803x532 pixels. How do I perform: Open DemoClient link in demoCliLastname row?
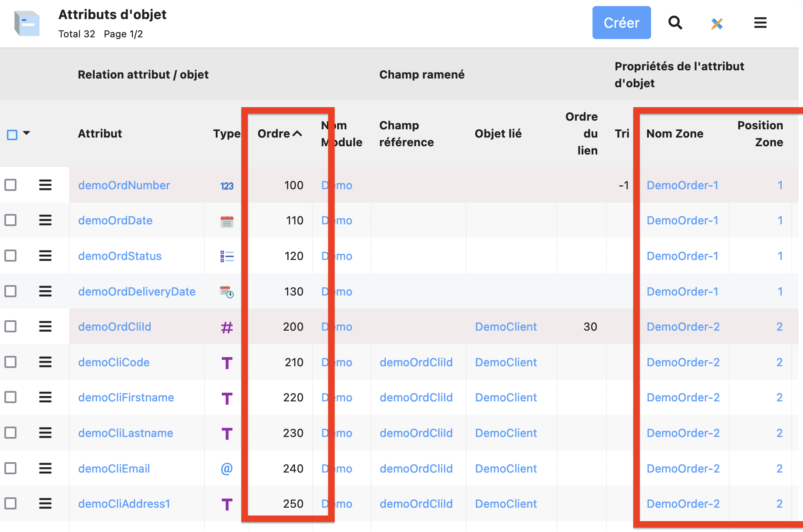[506, 433]
